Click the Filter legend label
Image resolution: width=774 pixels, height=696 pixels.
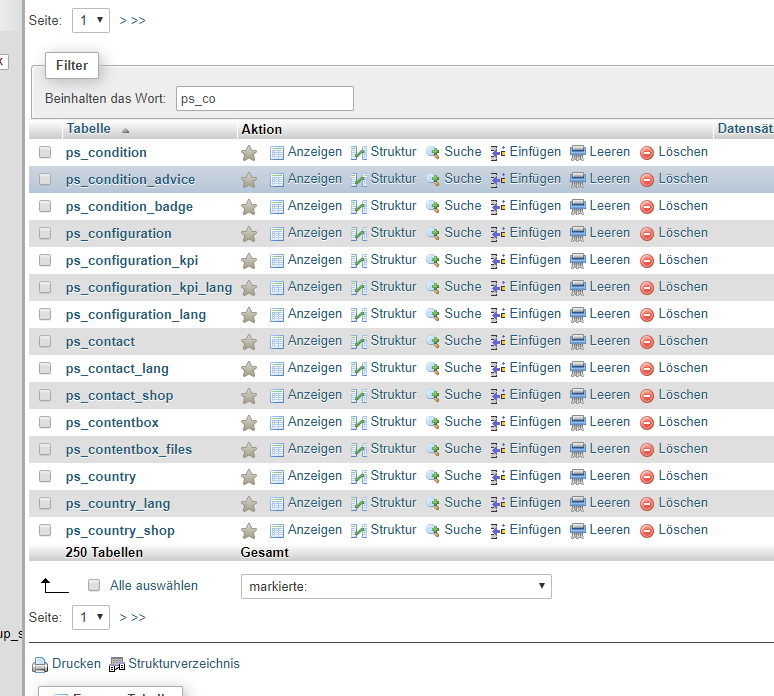[72, 66]
